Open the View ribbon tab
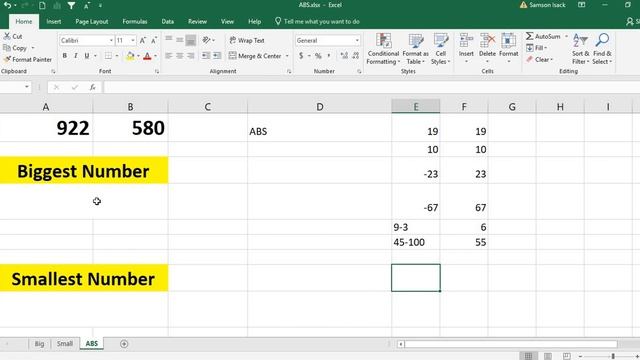The width and height of the screenshot is (640, 360). pyautogui.click(x=227, y=22)
